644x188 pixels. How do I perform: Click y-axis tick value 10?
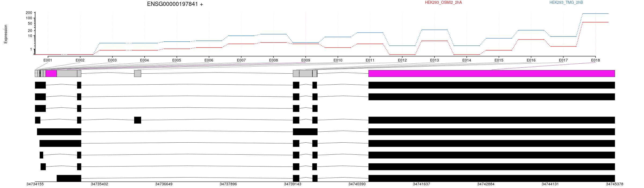(30, 36)
